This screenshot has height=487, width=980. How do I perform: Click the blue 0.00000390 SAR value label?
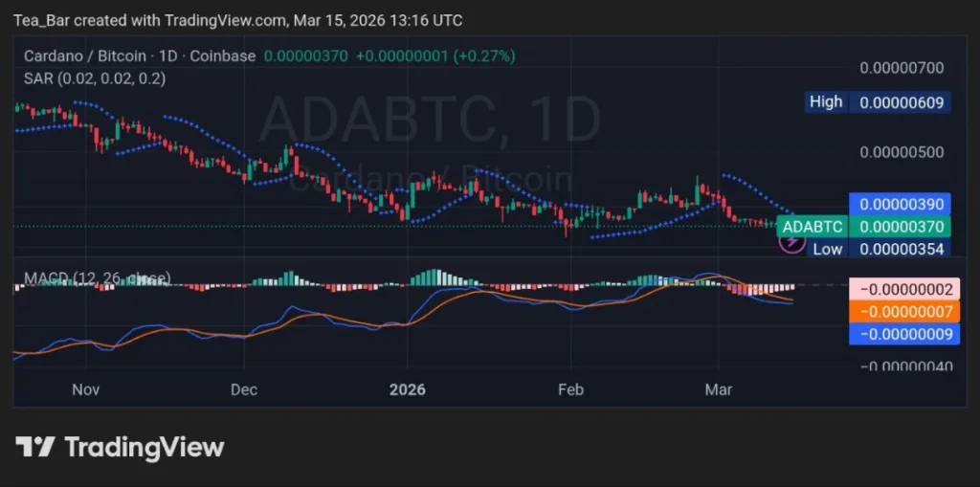coord(900,205)
